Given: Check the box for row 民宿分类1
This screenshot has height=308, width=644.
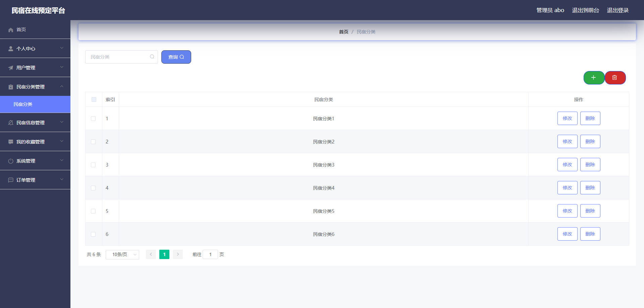Looking at the screenshot, I should point(93,119).
